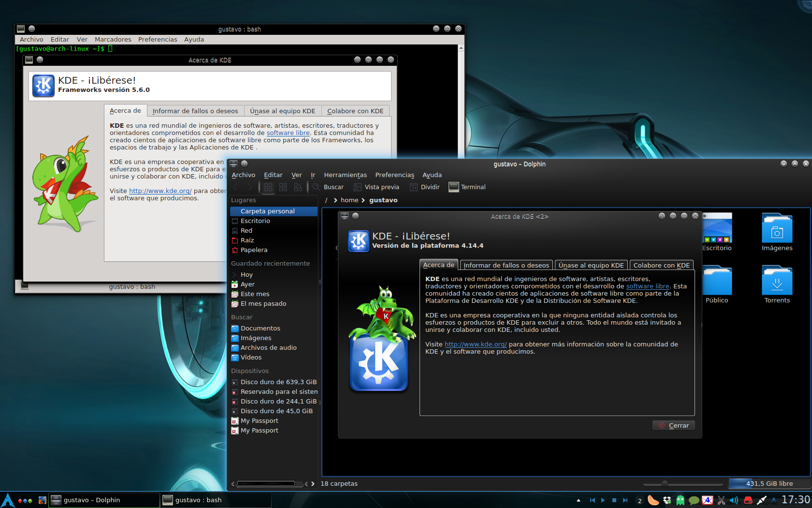Switch Dolphin to icons view mode

[x=268, y=187]
